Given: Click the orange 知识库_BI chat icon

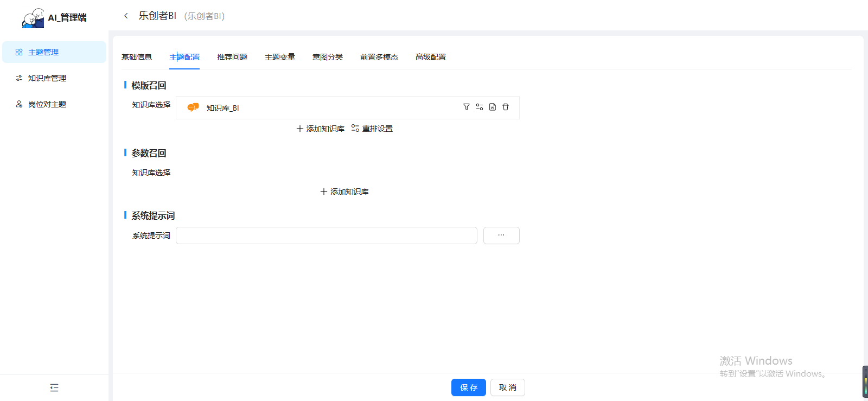Looking at the screenshot, I should coord(193,107).
